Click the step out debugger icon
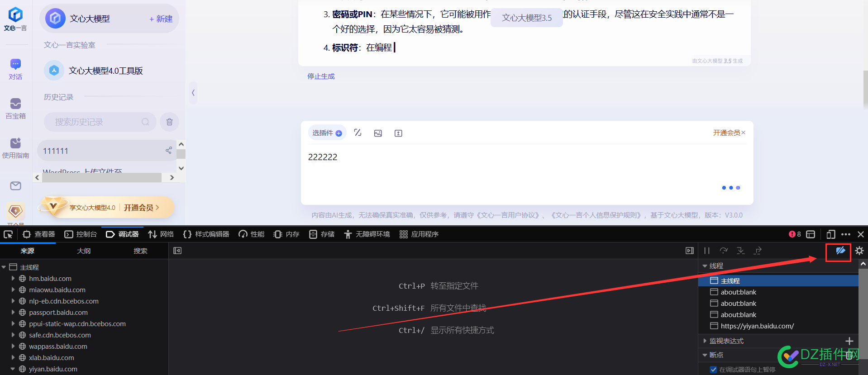The height and width of the screenshot is (375, 868). [x=758, y=251]
